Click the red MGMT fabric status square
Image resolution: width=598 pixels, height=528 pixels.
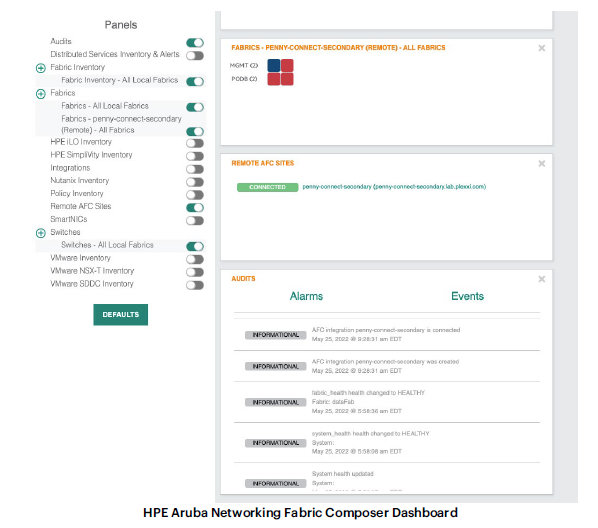(287, 66)
